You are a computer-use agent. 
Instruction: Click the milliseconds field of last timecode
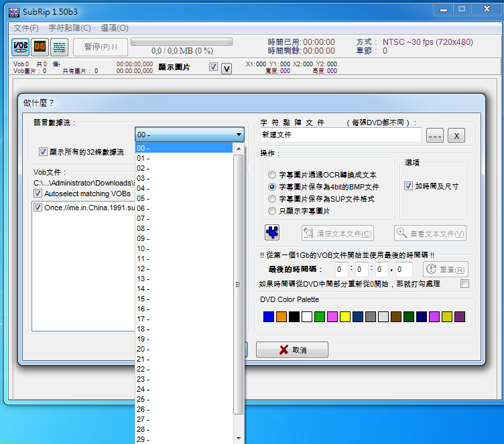click(403, 269)
